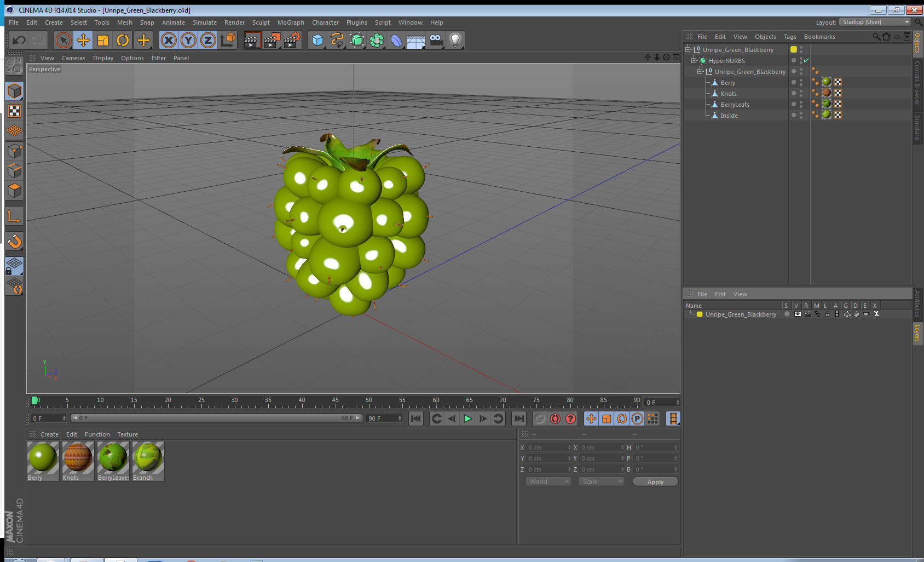Add a Camera object
Viewport: 924px width, 562px height.
click(436, 40)
